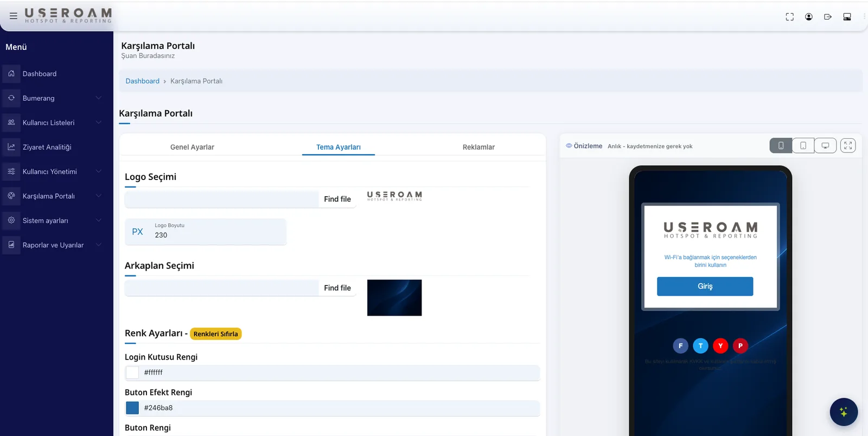The image size is (868, 436).
Task: Click the layout panel icon in header
Action: pos(847,17)
